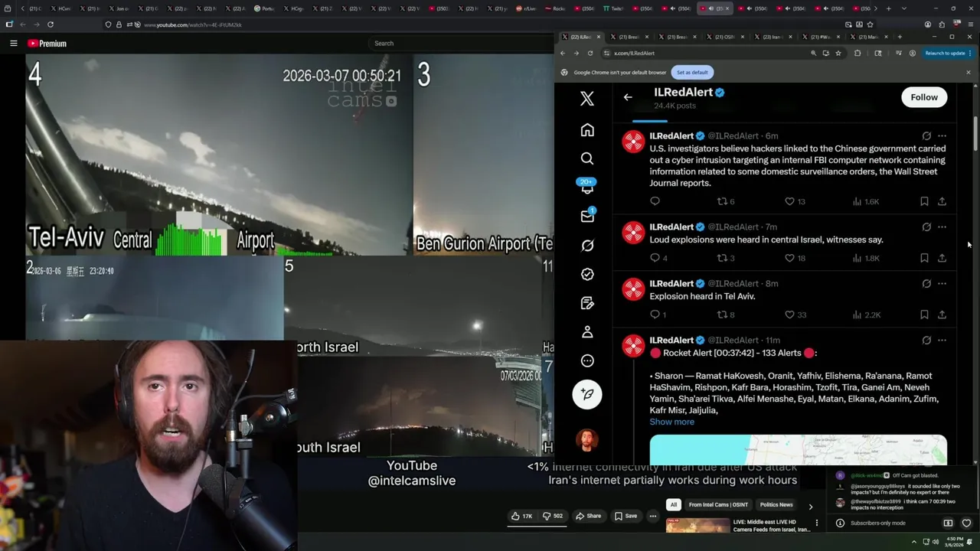Screen dimensions: 980x551
Task: Open YouTube hamburger guide menu
Action: [x=13, y=44]
